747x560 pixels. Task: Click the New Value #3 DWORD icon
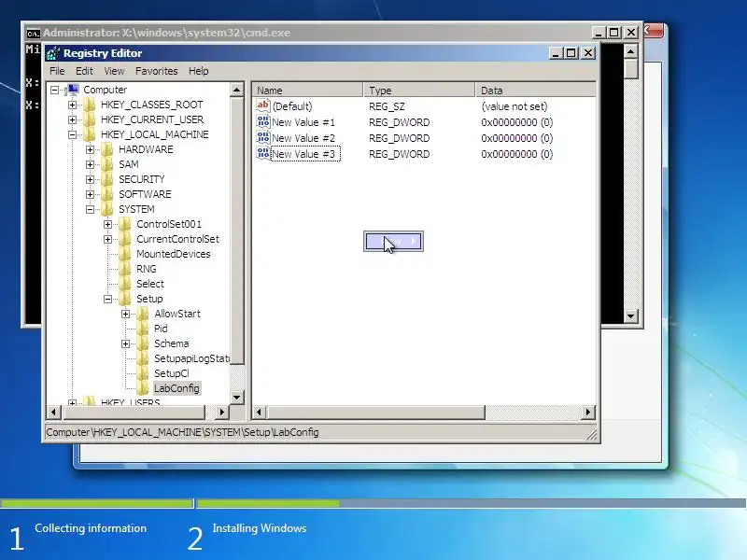[x=263, y=153]
